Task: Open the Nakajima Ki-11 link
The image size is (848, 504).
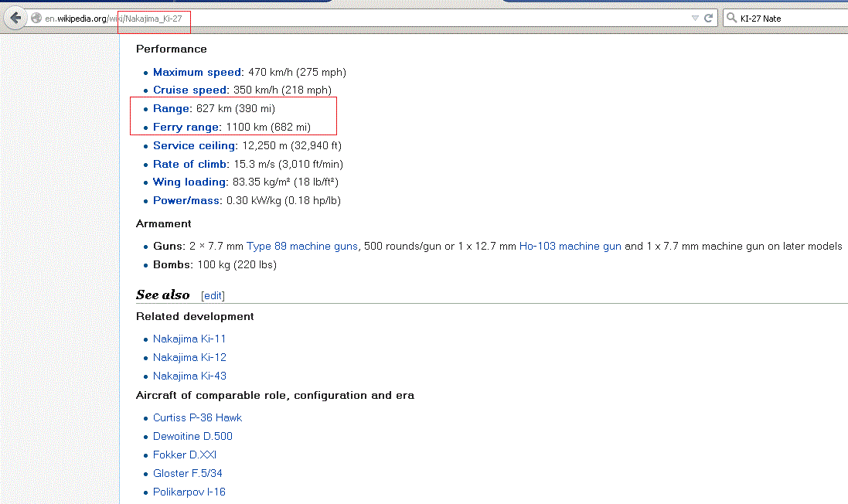Action: pyautogui.click(x=189, y=339)
